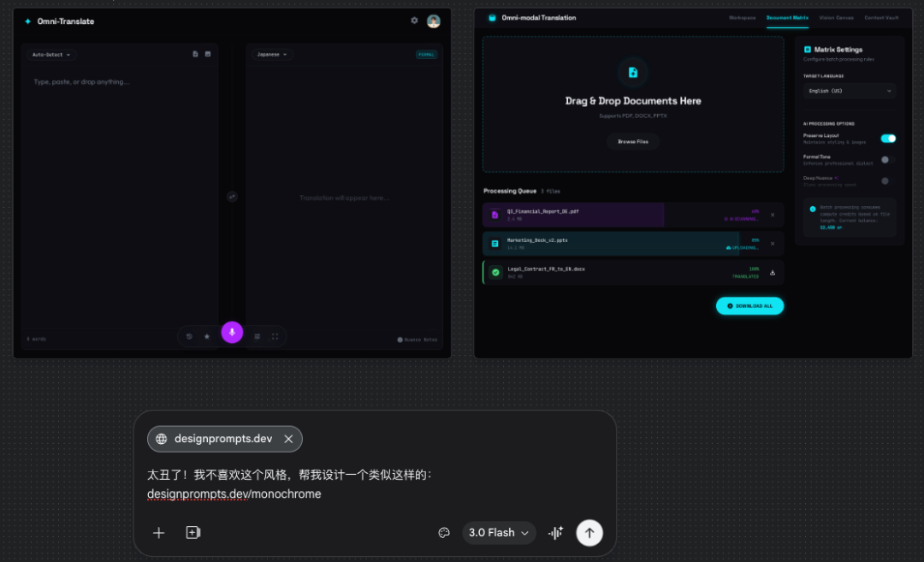Screen dimensions: 924x562
Task: Click the purple microphone button
Action: (x=232, y=332)
